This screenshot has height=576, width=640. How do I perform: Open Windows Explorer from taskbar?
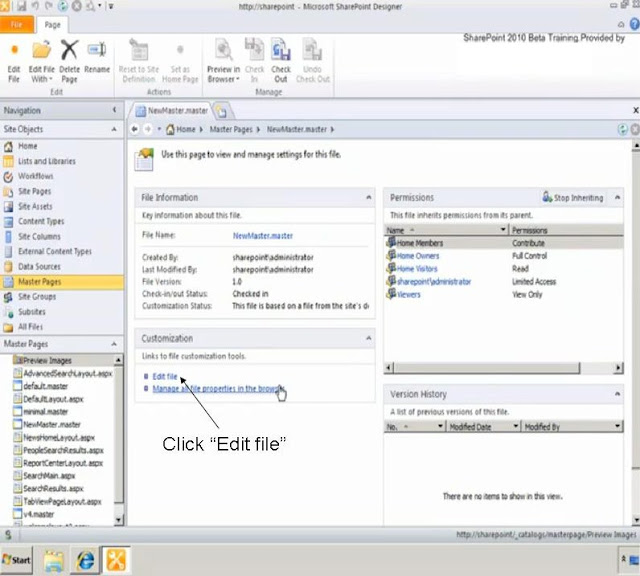pyautogui.click(x=54, y=559)
